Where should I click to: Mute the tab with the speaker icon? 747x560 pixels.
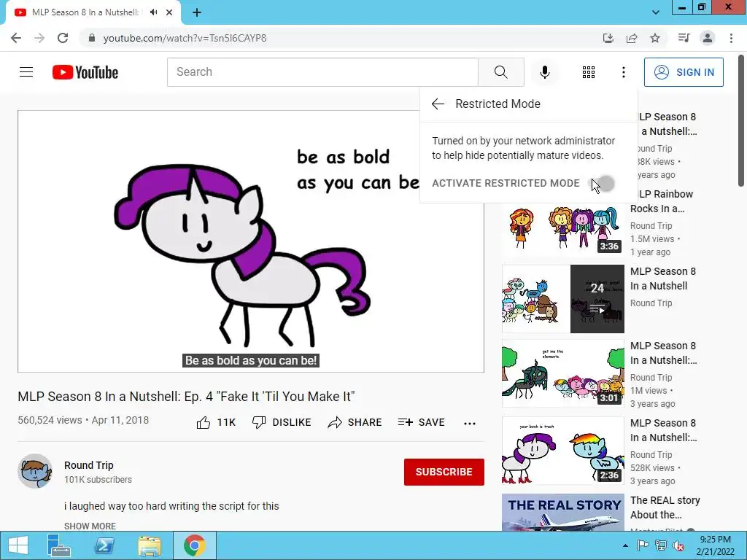[x=153, y=12]
